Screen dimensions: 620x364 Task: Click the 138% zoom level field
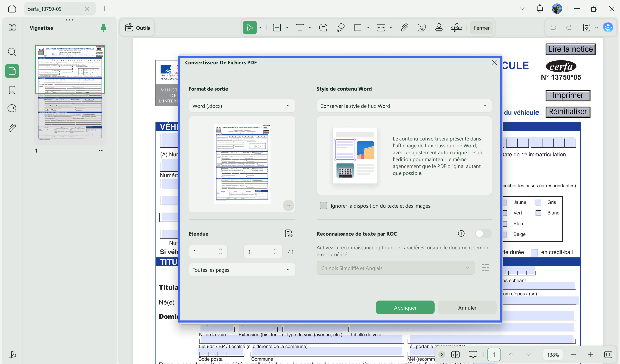point(553,354)
